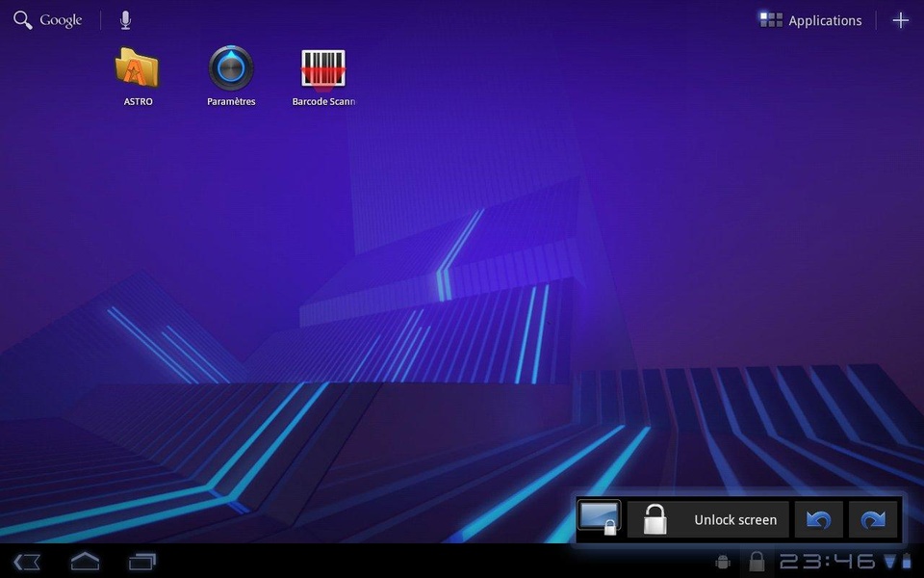
Task: Open the Android debug notification icon
Action: click(723, 562)
